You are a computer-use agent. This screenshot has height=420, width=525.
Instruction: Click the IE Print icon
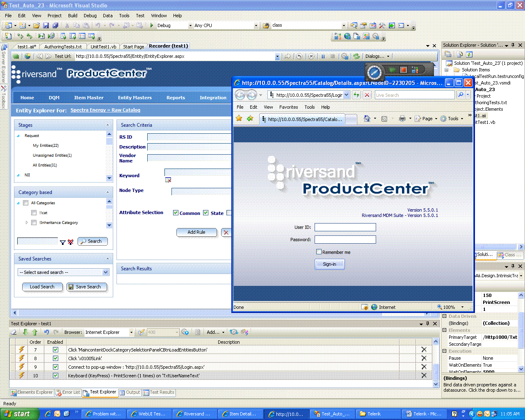coord(402,119)
